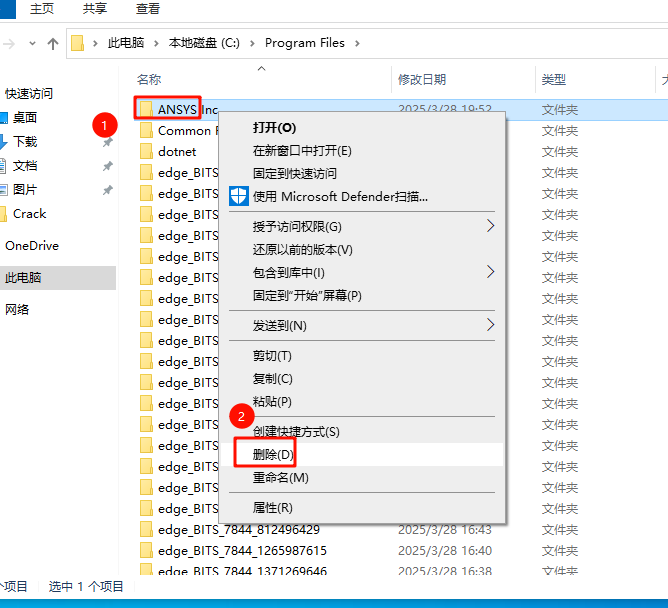Sort by 修改日期 column header
The image size is (668, 608).
422,79
